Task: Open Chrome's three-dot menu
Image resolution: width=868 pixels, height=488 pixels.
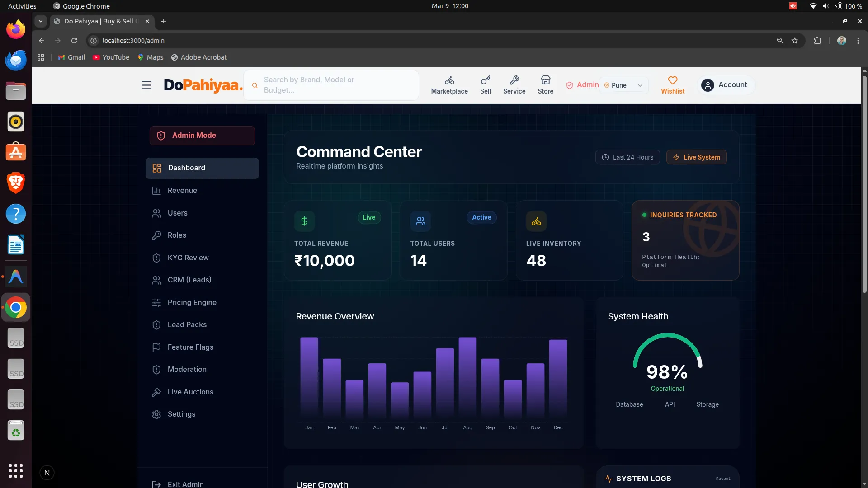Action: (858, 41)
